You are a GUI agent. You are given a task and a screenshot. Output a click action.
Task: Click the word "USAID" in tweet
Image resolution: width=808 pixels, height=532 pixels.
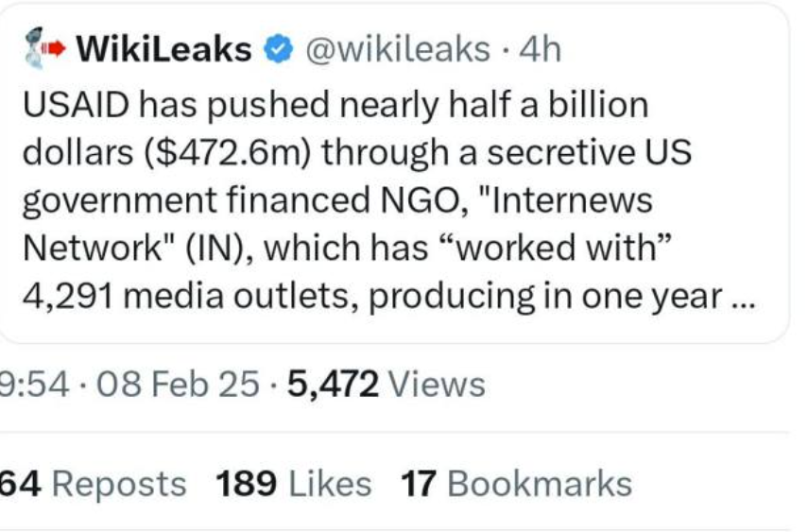click(77, 105)
